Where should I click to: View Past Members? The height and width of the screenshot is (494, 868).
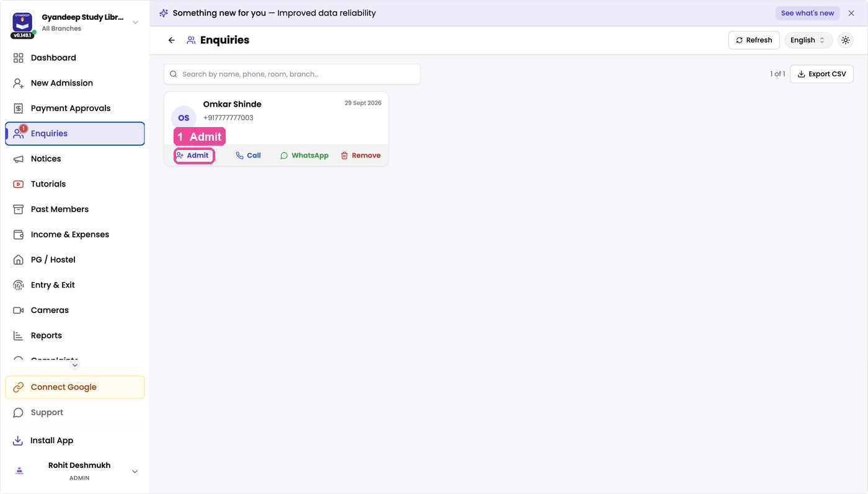point(75,210)
